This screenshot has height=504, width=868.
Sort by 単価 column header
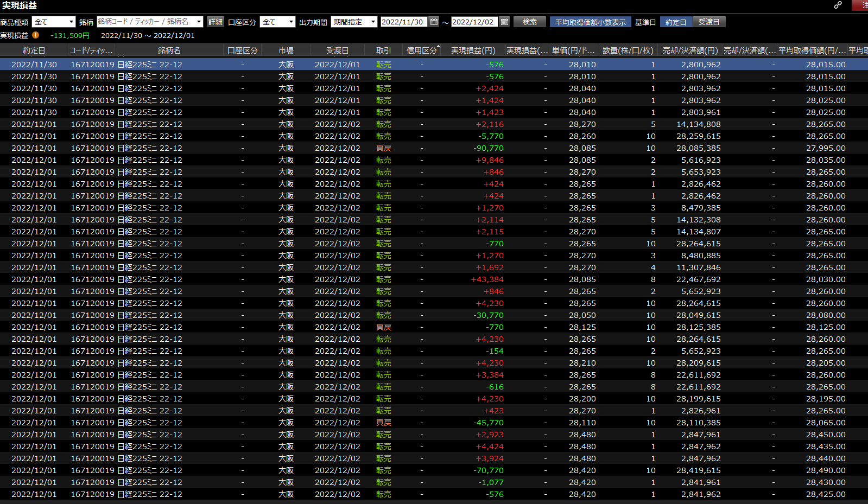point(573,50)
